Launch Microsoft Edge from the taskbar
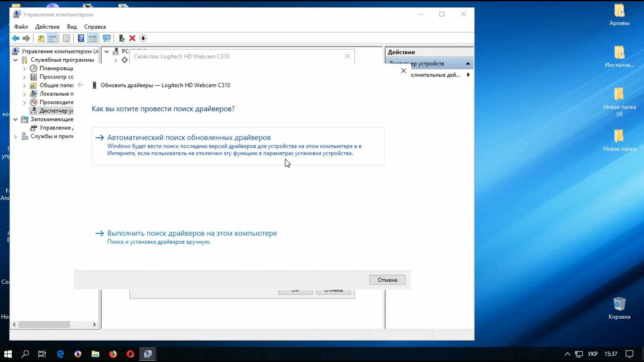The height and width of the screenshot is (362, 644). click(x=60, y=354)
